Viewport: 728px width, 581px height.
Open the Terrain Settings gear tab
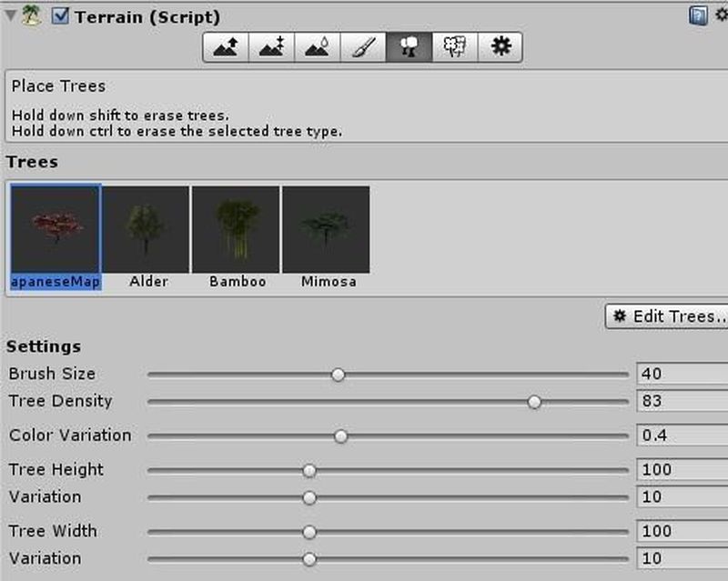point(499,48)
